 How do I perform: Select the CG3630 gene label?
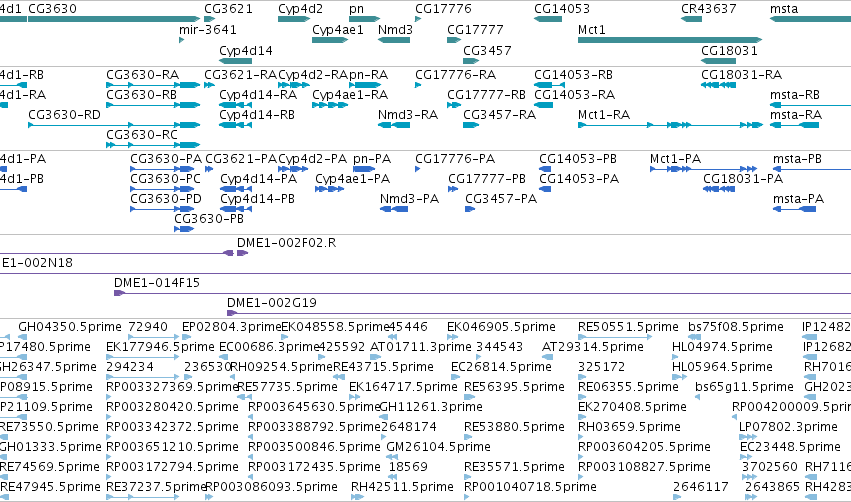[52, 9]
